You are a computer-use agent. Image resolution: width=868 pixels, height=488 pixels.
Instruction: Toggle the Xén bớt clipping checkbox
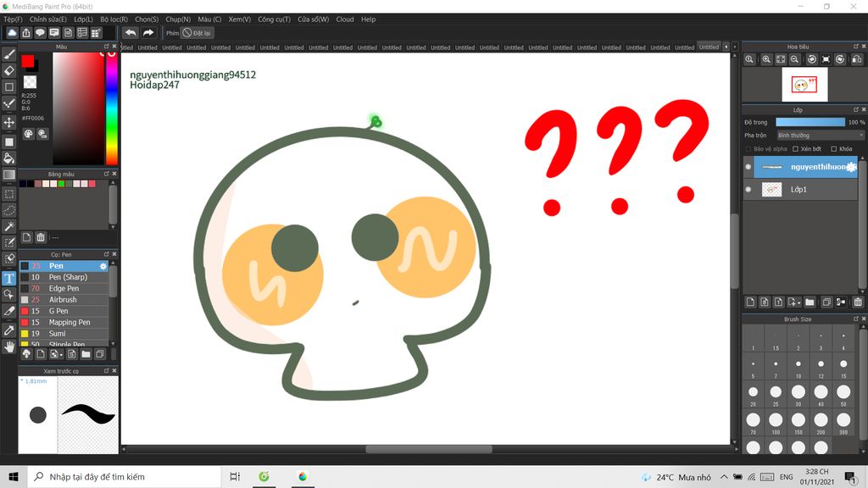795,149
